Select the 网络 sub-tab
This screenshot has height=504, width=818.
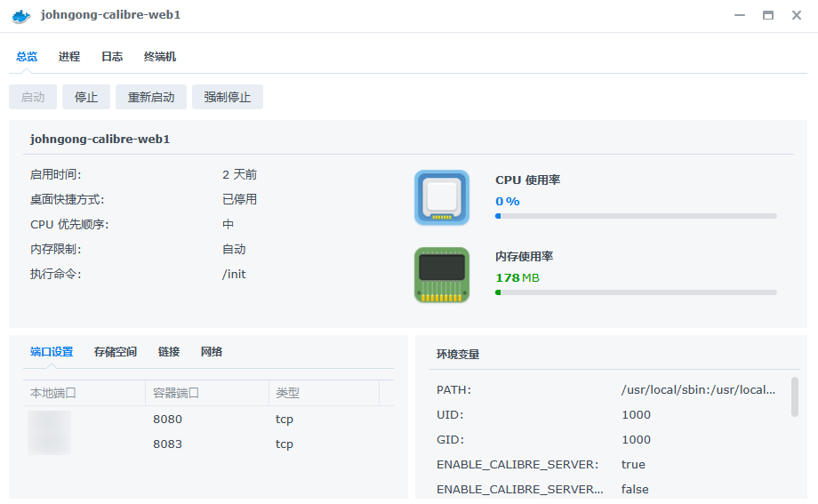coord(212,352)
